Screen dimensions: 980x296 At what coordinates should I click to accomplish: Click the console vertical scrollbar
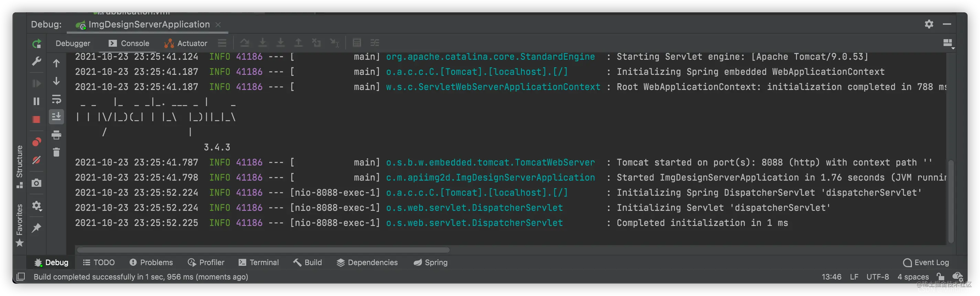coord(951,201)
